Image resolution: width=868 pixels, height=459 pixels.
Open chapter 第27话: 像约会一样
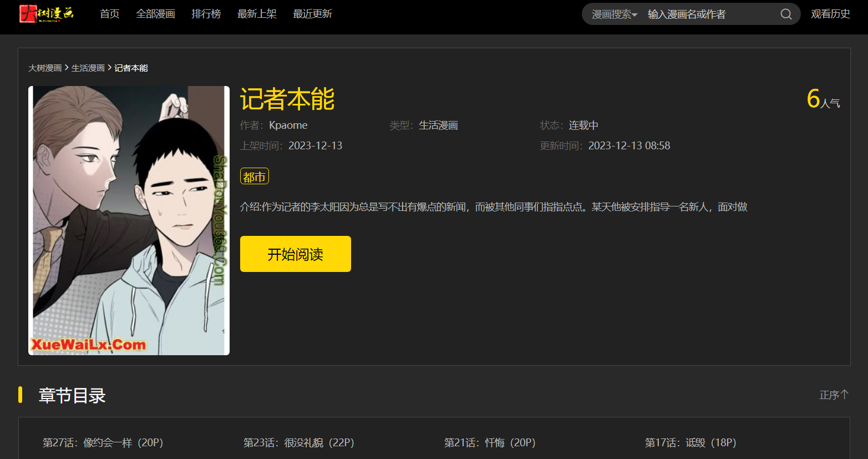point(103,442)
